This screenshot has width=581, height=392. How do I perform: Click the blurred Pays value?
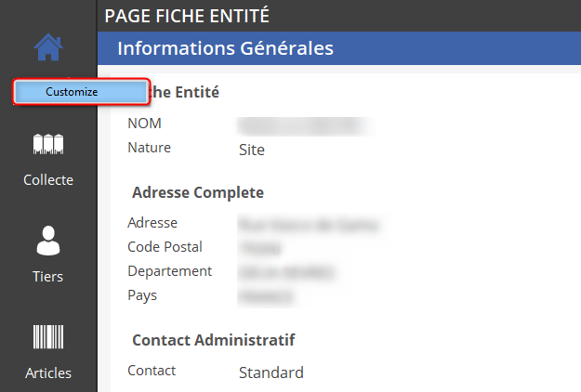pyautogui.click(x=266, y=297)
